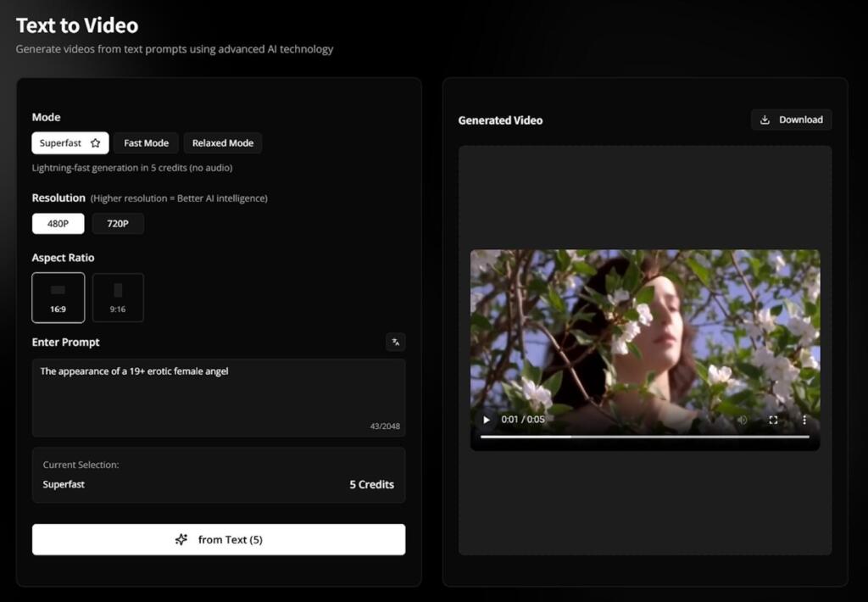Mute the video audio speaker icon

click(742, 420)
